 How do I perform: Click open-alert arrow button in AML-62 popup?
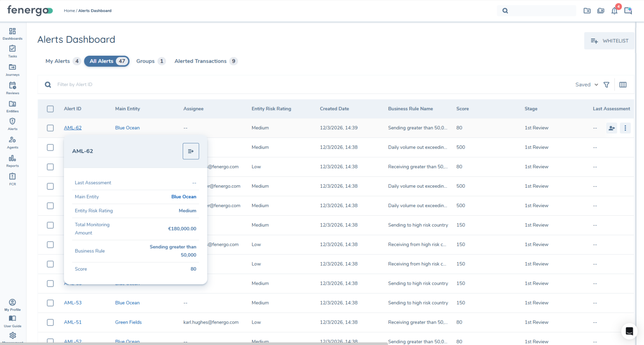click(x=191, y=151)
